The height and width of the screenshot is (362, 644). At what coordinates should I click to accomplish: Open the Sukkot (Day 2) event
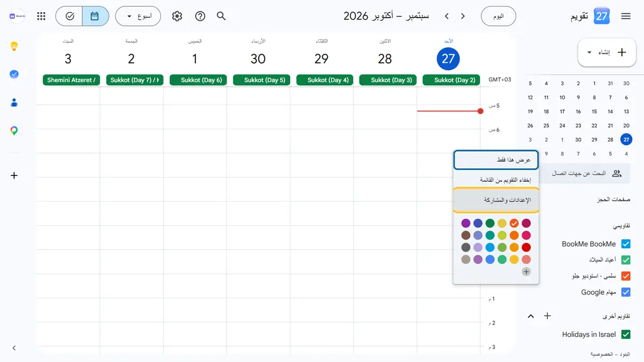[x=451, y=80]
